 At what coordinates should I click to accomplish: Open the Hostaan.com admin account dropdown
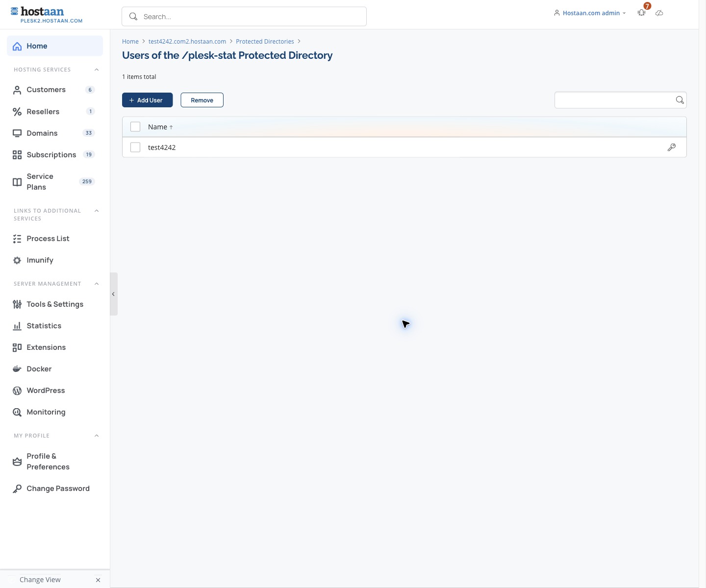590,13
